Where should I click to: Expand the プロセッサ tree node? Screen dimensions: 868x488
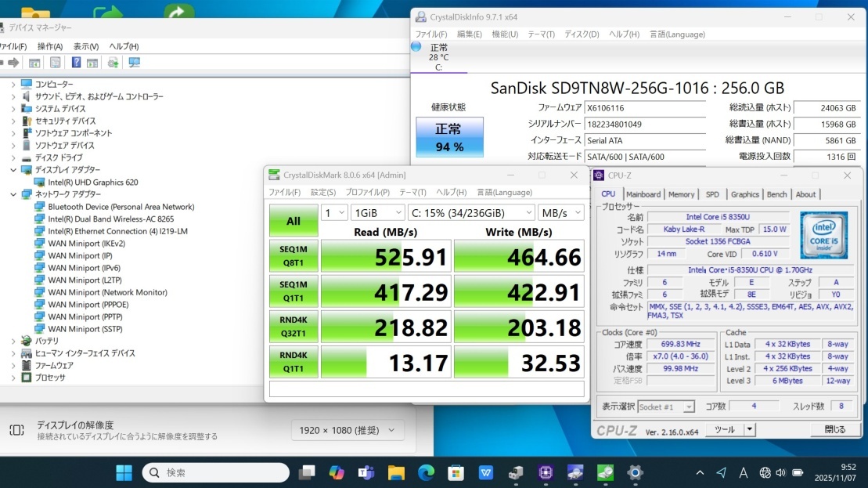(13, 378)
